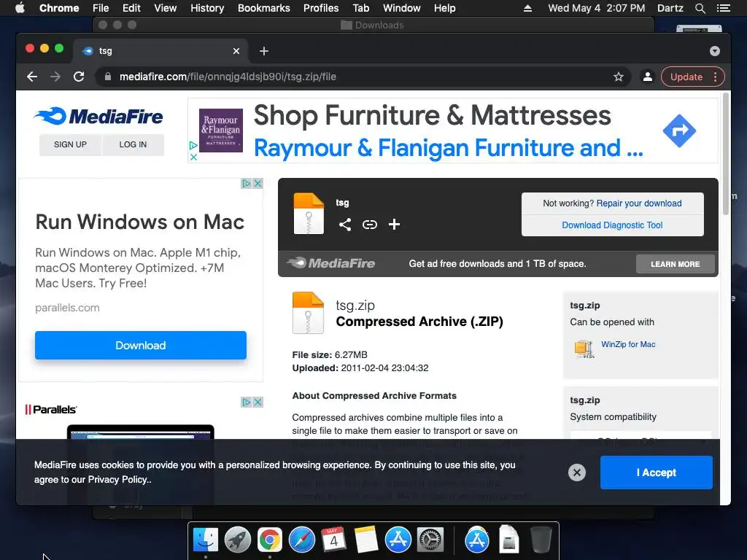
Task: Open the History menu
Action: (x=207, y=8)
